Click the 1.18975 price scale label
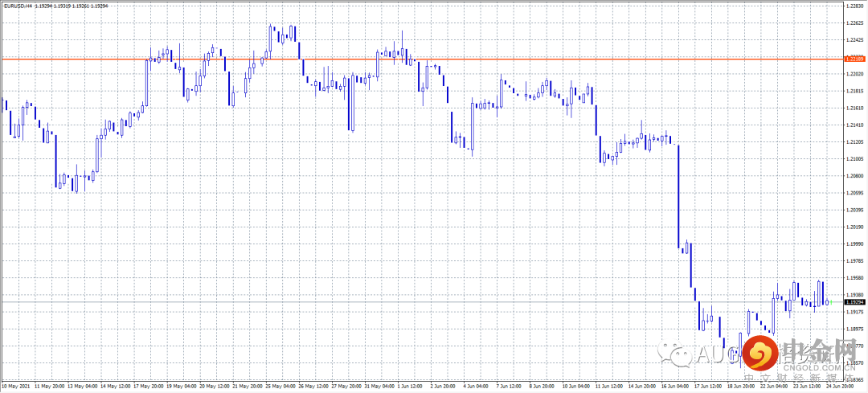 coord(855,330)
